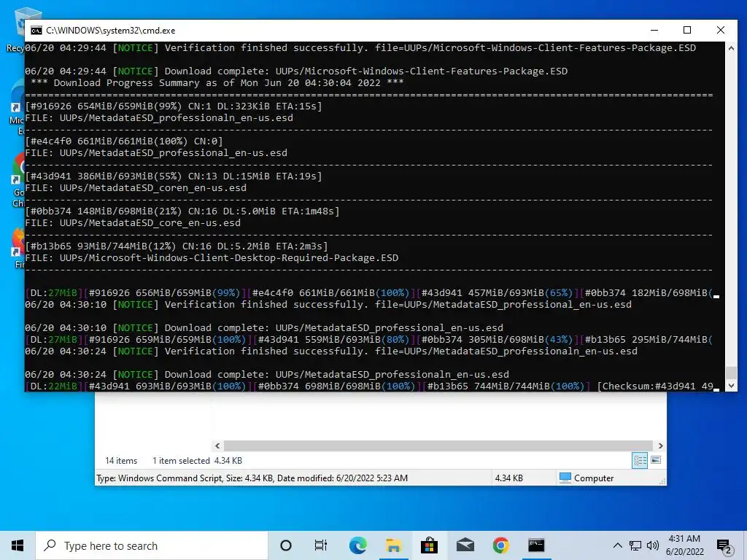The height and width of the screenshot is (560, 747).
Task: Open the volume speaker tray icon
Action: pos(653,545)
